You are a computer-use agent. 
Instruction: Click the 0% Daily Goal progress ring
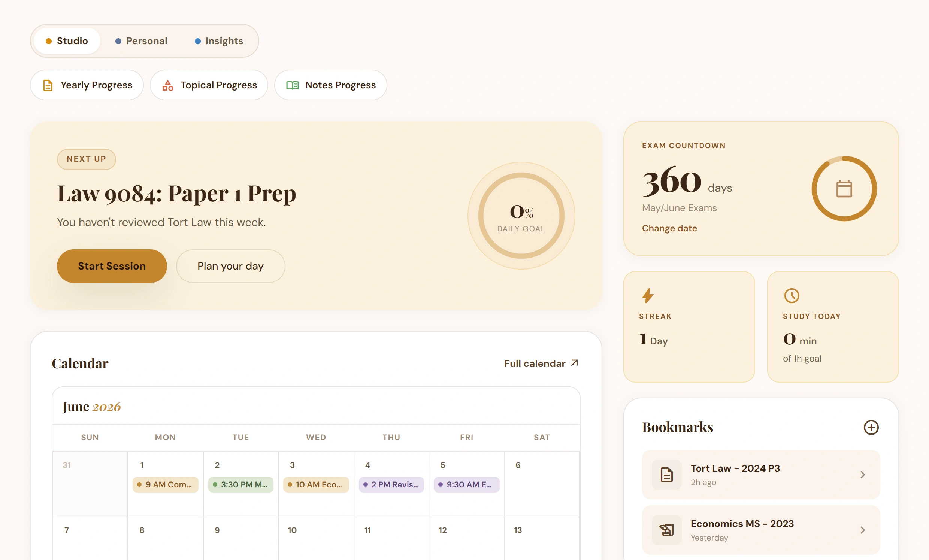coord(521,216)
